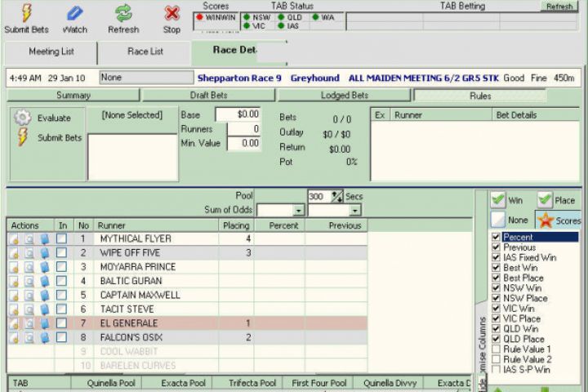The height and width of the screenshot is (392, 588).
Task: Tick the In checkbox for MYTHICAL FLYER
Action: pos(61,238)
